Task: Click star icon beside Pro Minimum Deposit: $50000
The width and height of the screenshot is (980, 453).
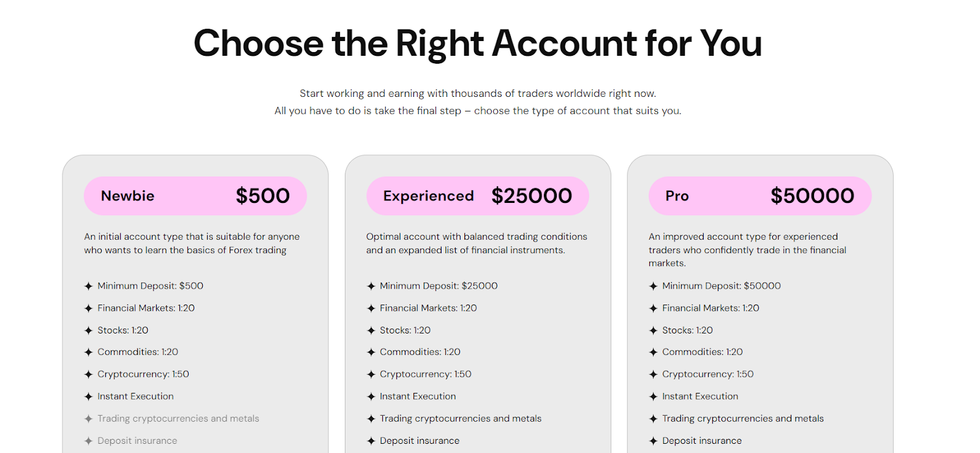Action: tap(653, 286)
